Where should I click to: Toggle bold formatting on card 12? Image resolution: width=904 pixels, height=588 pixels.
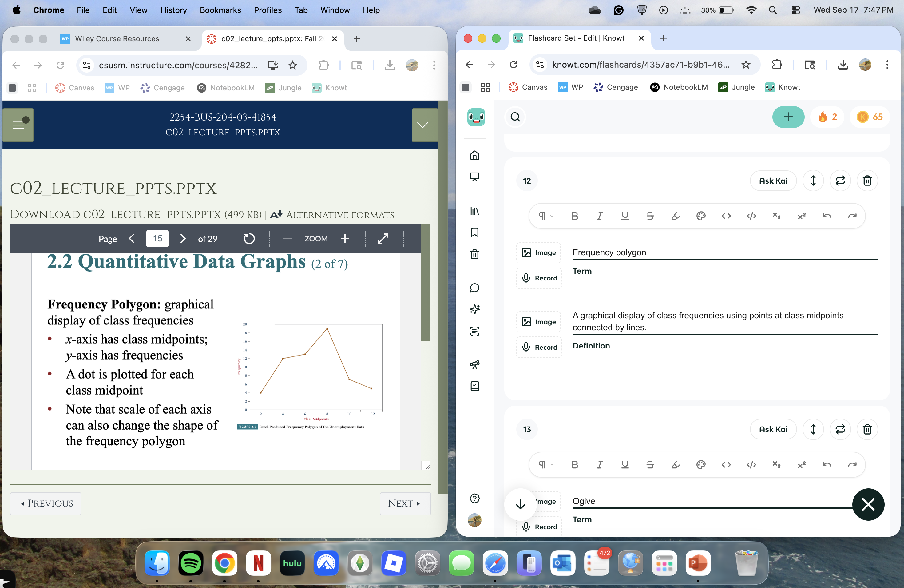pos(574,216)
